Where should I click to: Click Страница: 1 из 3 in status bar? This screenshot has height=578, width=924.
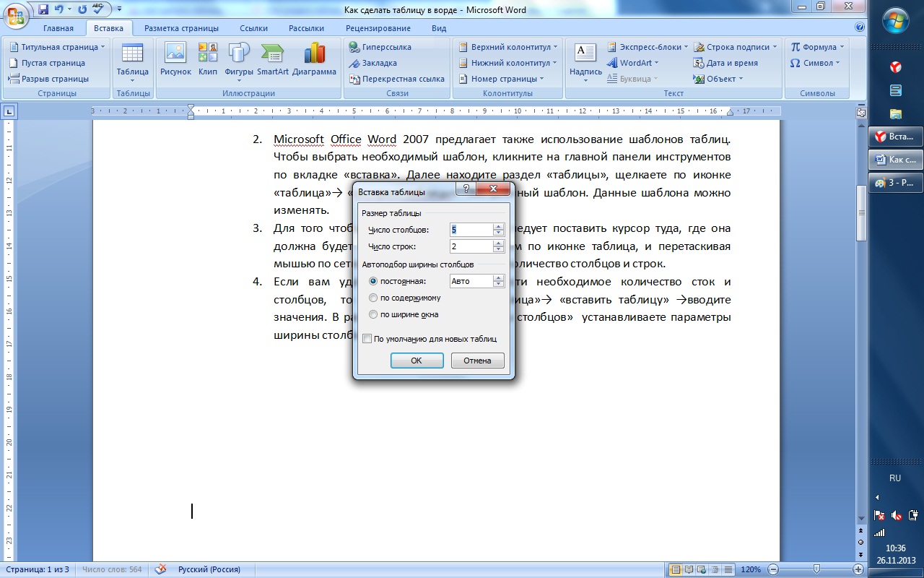click(x=36, y=569)
